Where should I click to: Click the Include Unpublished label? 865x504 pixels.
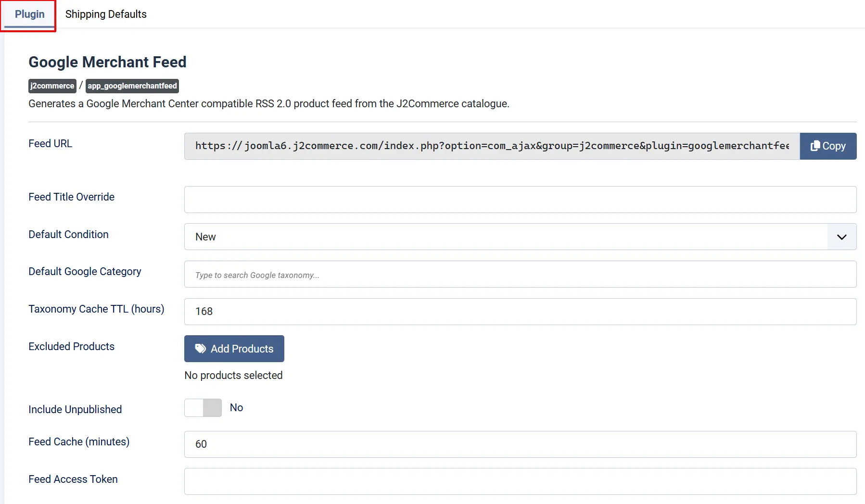click(75, 409)
